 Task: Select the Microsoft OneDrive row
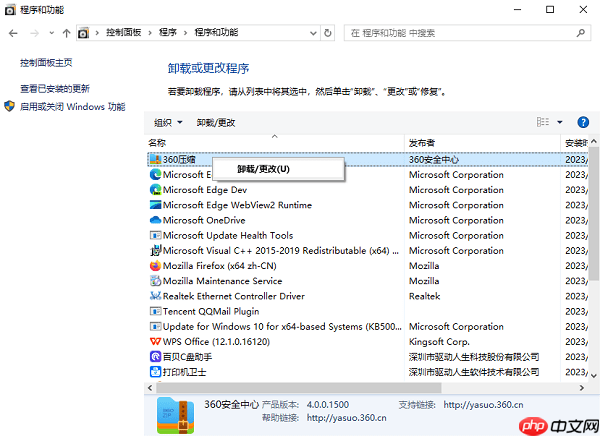pos(367,220)
